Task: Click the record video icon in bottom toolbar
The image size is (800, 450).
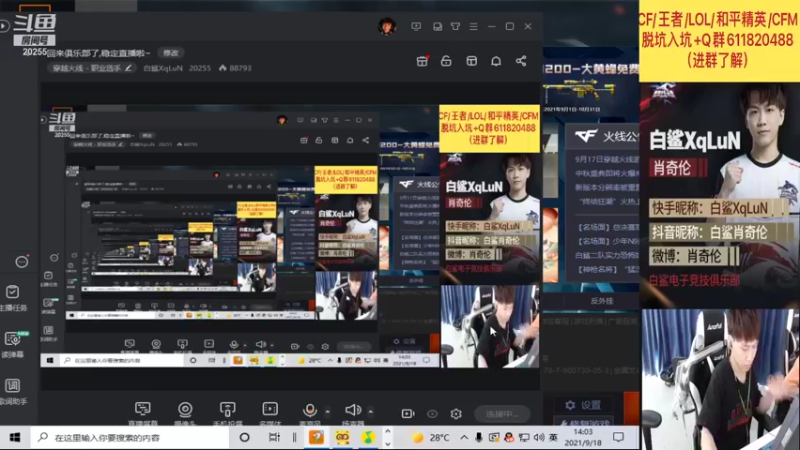Action: [408, 414]
